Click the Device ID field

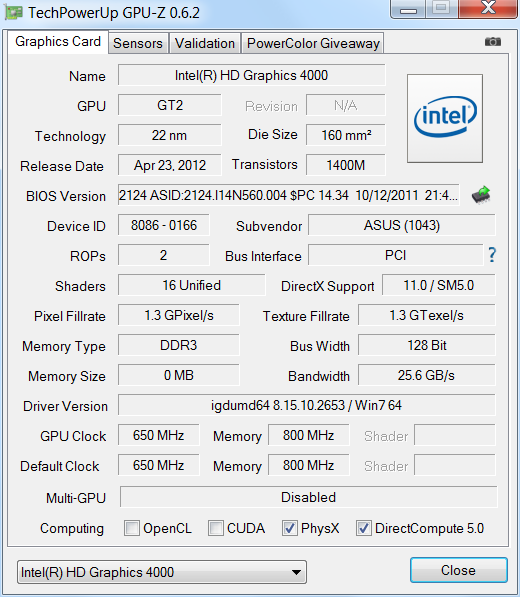click(x=164, y=225)
